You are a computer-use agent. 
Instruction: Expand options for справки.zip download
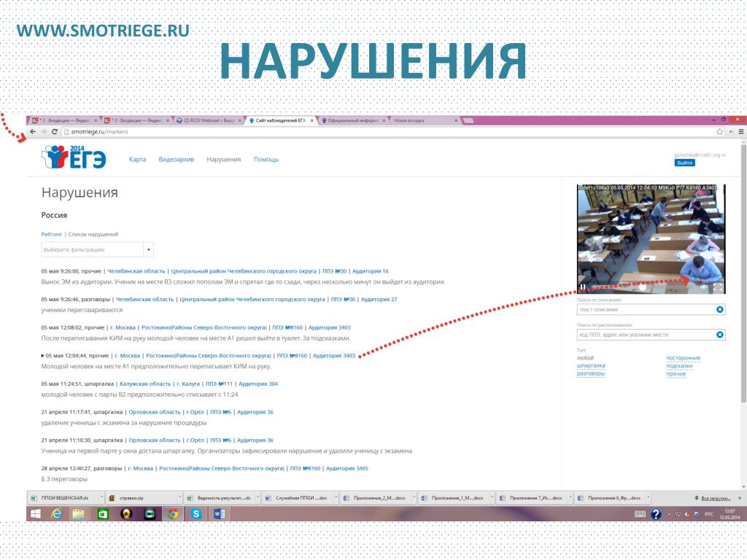[179, 498]
